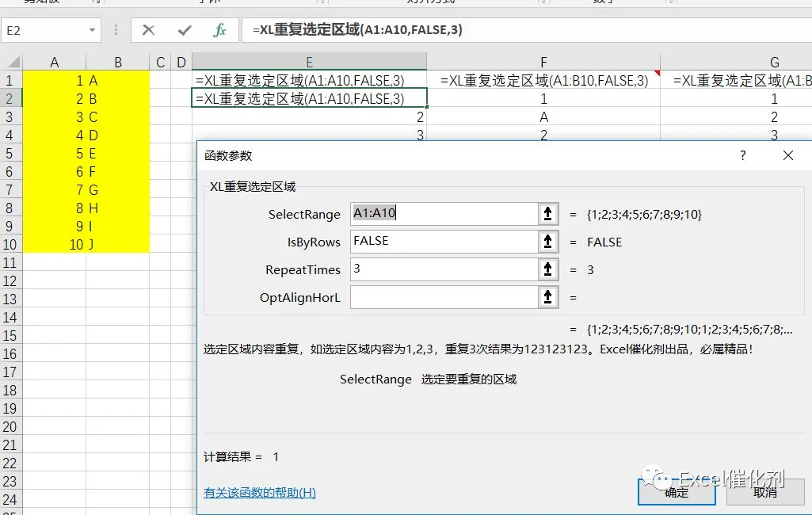
Task: Select column E header
Action: [309, 62]
